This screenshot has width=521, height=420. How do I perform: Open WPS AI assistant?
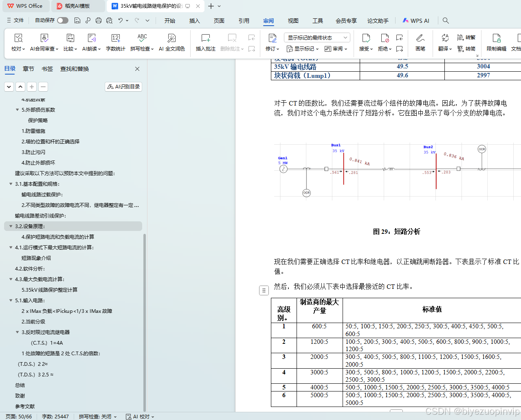click(416, 21)
